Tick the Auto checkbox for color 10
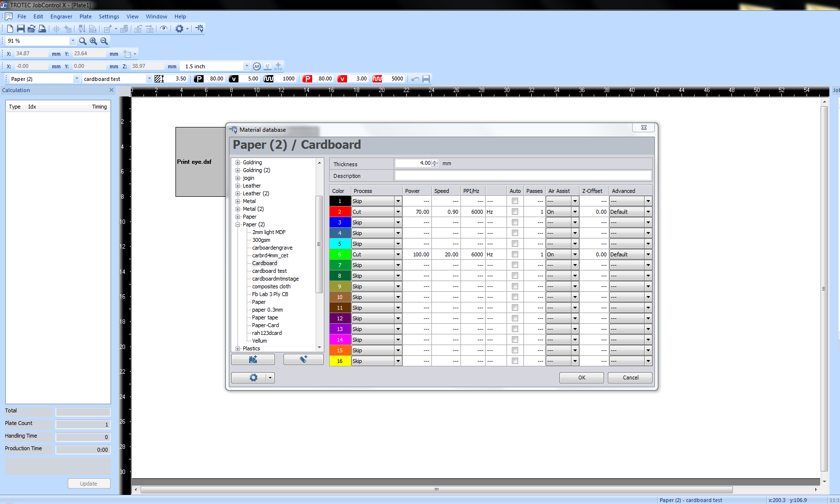Screen dimensions: 840x504 [515, 297]
